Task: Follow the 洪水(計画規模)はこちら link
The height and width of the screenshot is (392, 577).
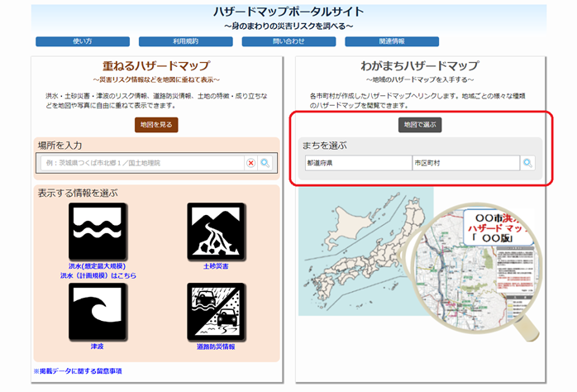Action: click(98, 275)
